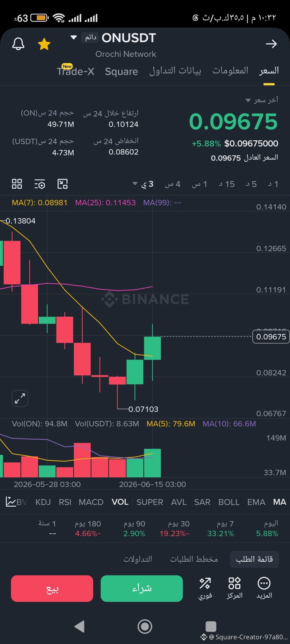Tap the 90 يوم 2.90% performance value
290x644 pixels.
point(134,533)
